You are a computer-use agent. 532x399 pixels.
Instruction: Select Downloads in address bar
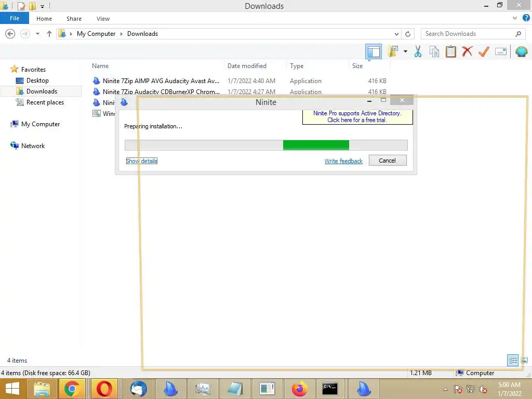pos(142,34)
